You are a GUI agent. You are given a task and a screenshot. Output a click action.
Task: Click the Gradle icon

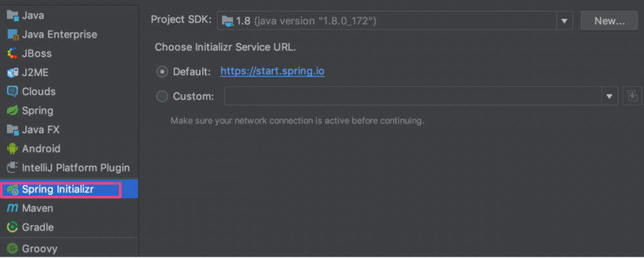12,227
